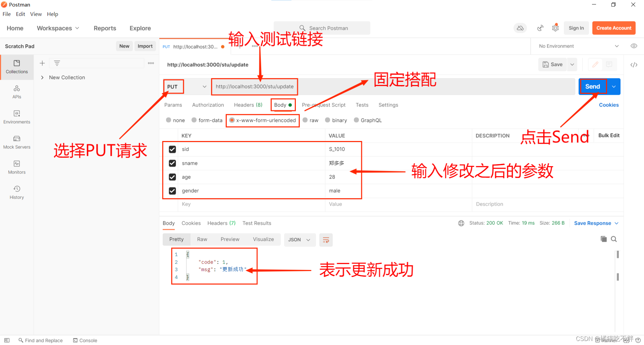Toggle the sidebar icon in status bar

point(7,340)
